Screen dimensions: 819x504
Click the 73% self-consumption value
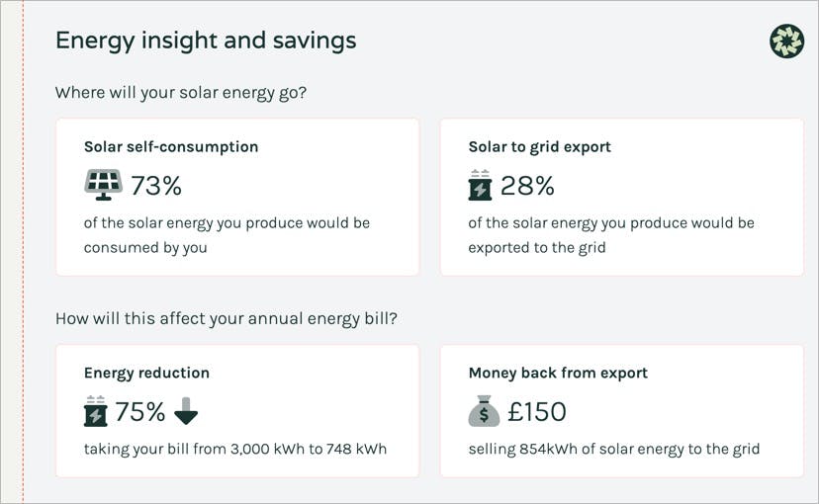tap(156, 186)
